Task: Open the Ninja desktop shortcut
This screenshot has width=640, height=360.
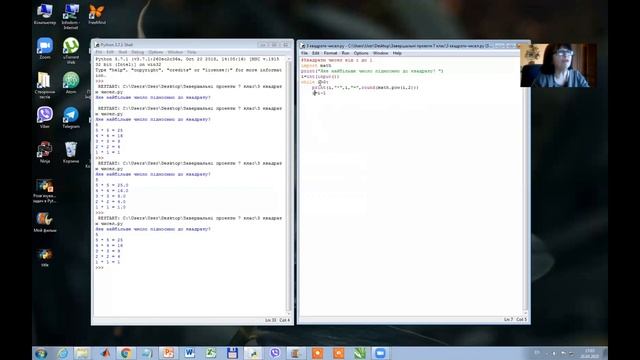Action: (45, 152)
